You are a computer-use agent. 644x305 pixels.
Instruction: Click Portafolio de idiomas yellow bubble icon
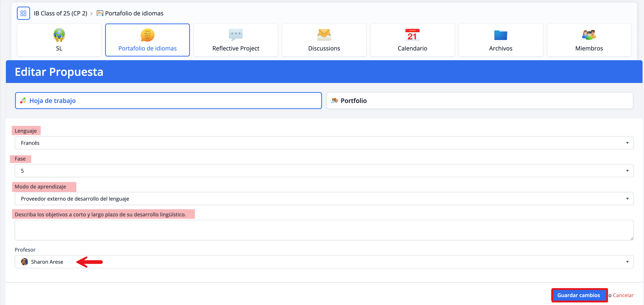147,35
